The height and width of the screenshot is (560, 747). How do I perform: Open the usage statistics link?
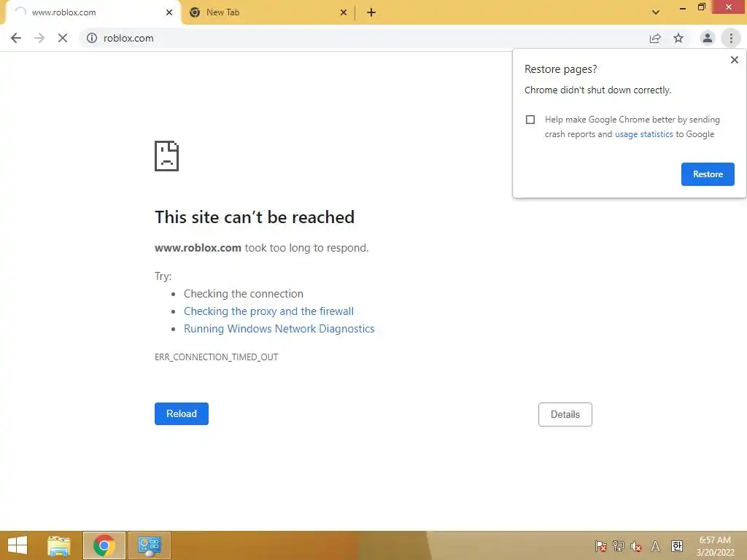click(x=643, y=134)
